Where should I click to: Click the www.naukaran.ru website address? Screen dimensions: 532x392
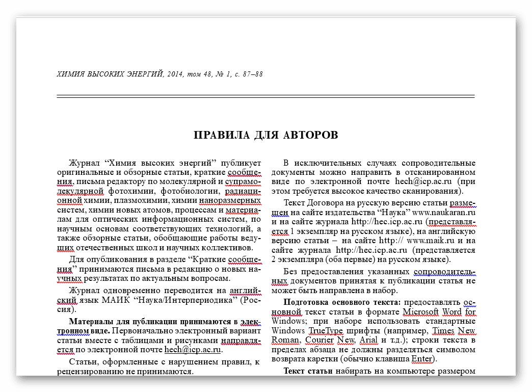443,212
